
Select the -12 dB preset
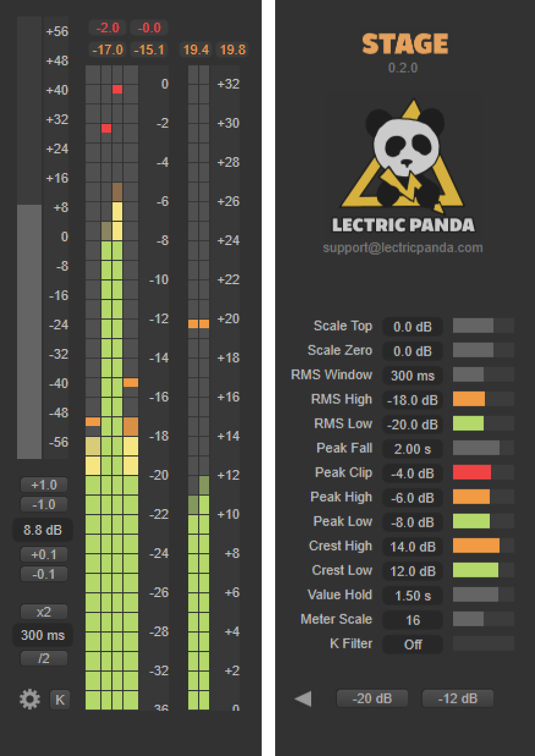[x=458, y=698]
